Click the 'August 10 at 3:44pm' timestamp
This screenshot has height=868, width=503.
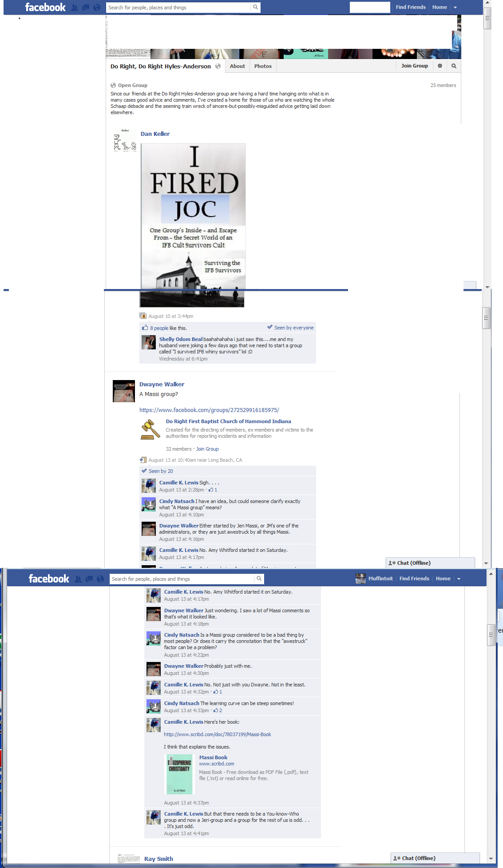point(171,316)
